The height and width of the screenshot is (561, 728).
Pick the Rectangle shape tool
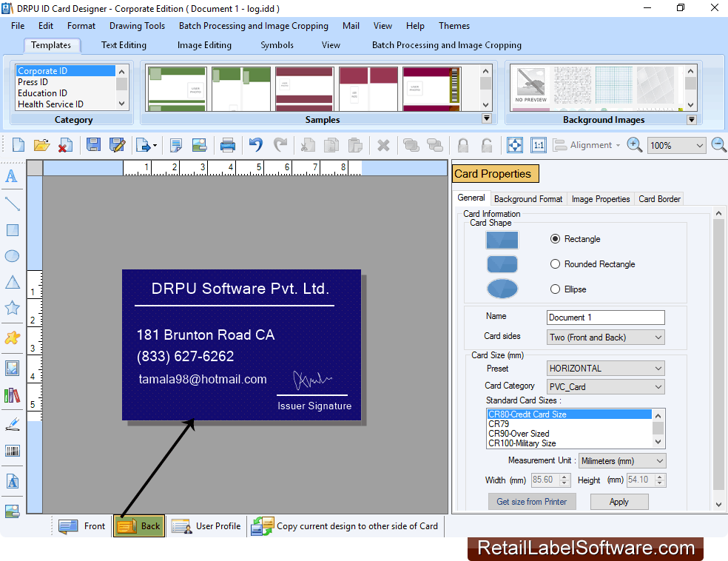point(12,230)
